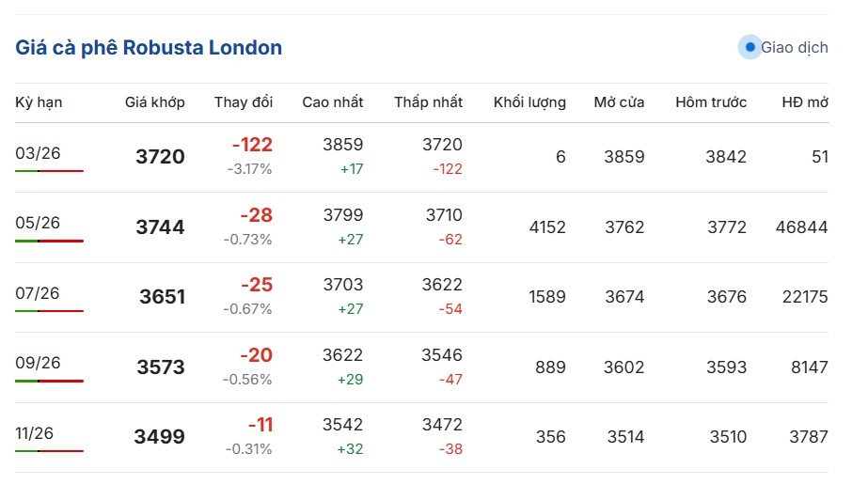Select the 03/26 contract term
The image size is (868, 484).
click(x=38, y=153)
